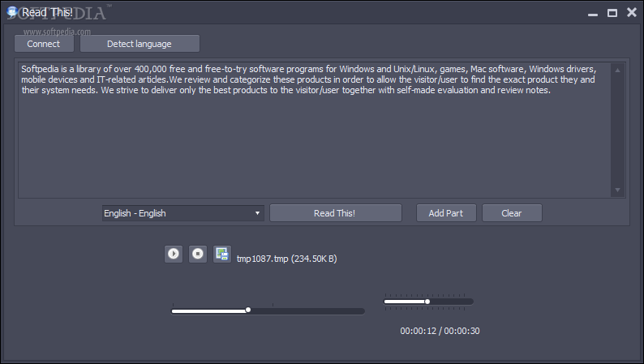Click the play audio icon
Viewport: 644px width, 364px height.
pyautogui.click(x=174, y=254)
